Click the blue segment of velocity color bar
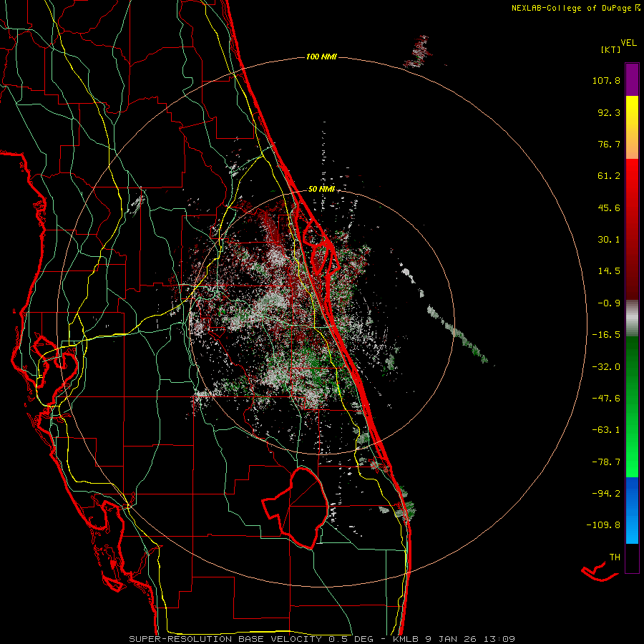The width and height of the screenshot is (644, 644). 632,510
